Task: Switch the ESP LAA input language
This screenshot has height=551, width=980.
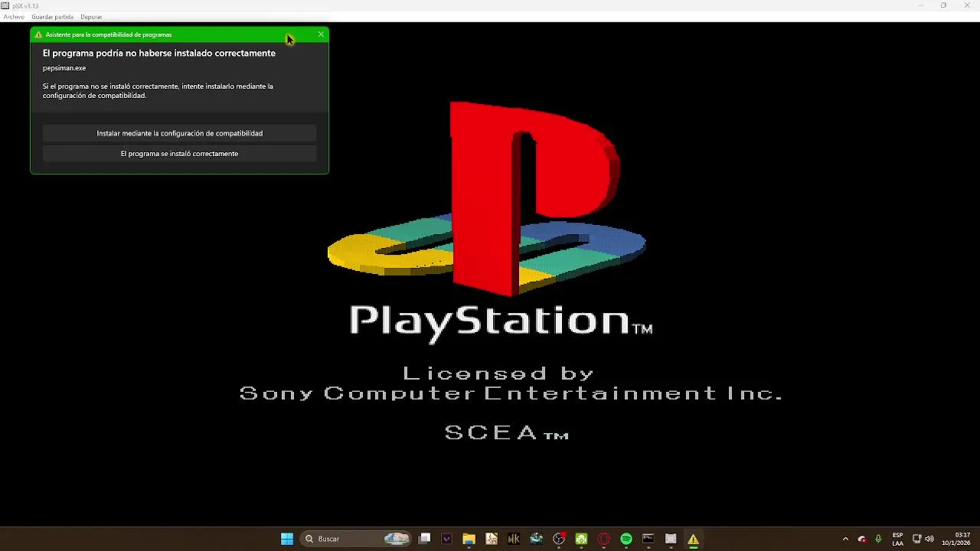Action: pos(897,539)
